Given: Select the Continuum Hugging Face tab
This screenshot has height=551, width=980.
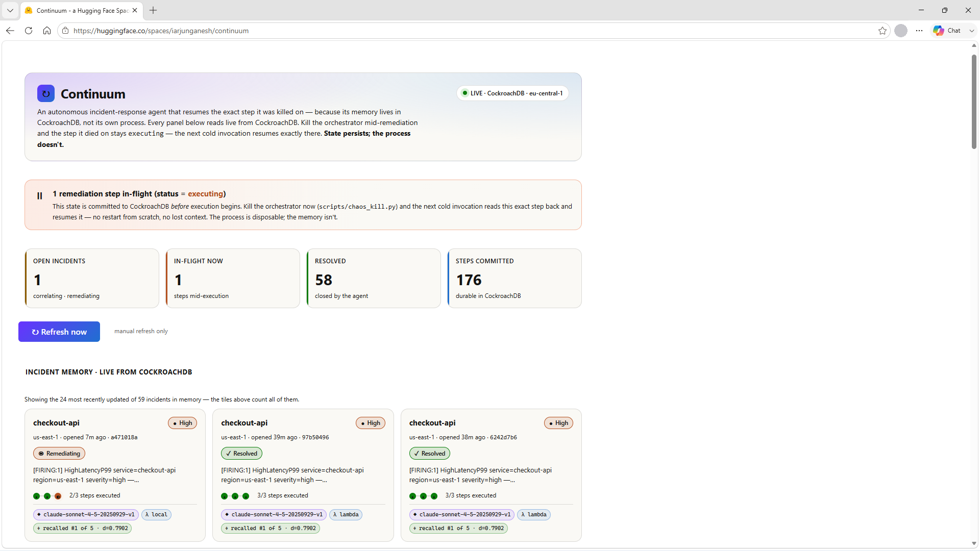Looking at the screenshot, I should pyautogui.click(x=82, y=10).
